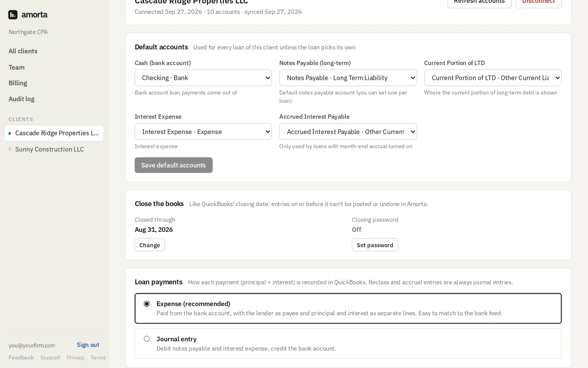
Task: Go to All clients
Action: (x=23, y=51)
